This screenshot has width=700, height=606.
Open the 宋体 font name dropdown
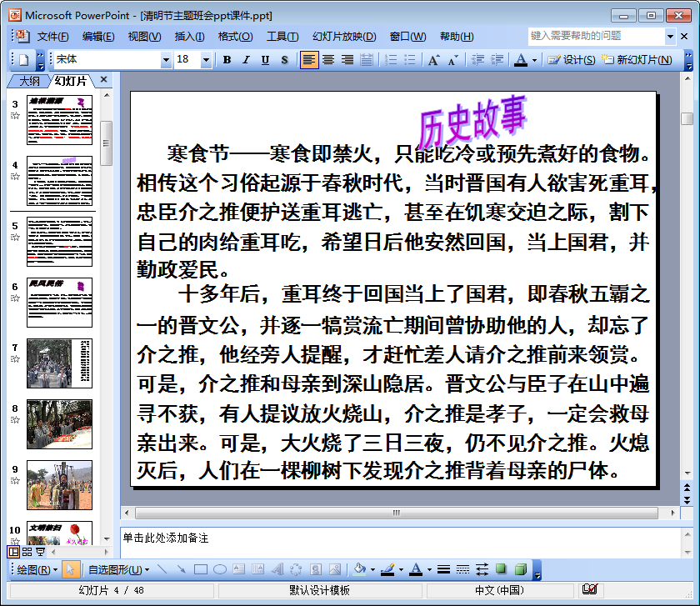point(166,59)
